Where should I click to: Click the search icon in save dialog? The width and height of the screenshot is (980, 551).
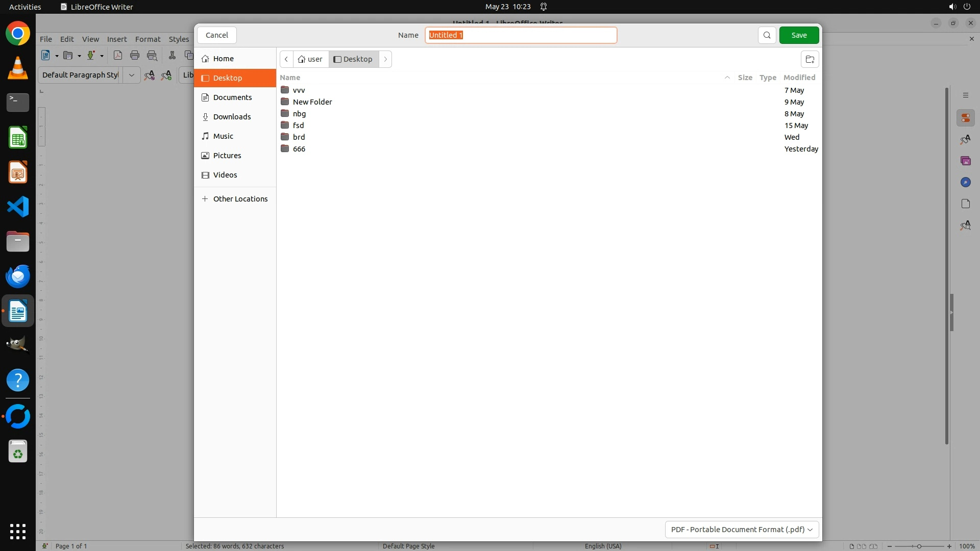pos(767,35)
